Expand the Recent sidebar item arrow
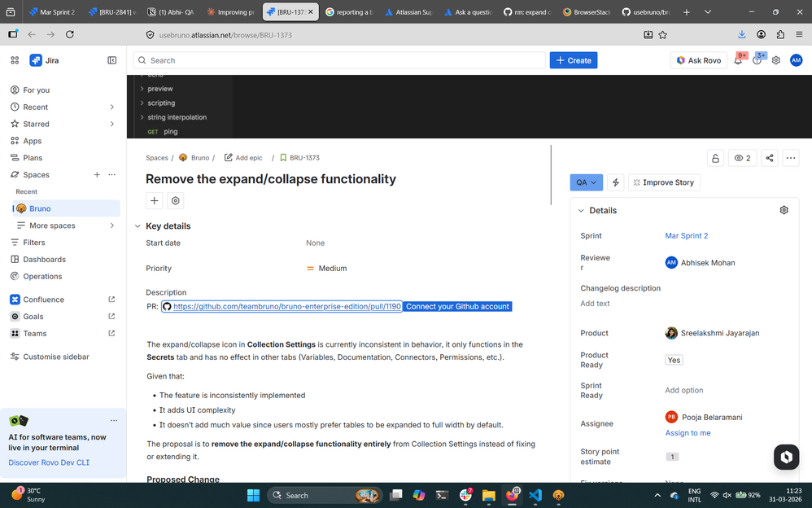 (111, 107)
